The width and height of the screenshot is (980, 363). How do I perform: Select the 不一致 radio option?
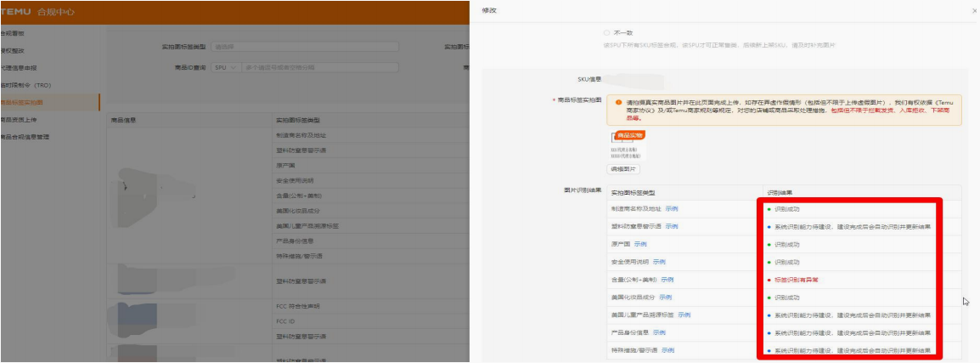click(607, 32)
